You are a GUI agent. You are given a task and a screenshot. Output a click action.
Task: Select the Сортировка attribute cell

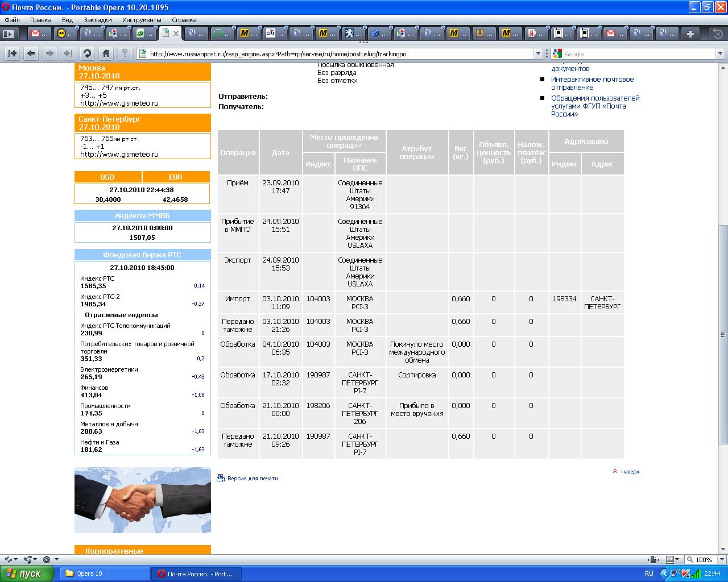coord(417,383)
